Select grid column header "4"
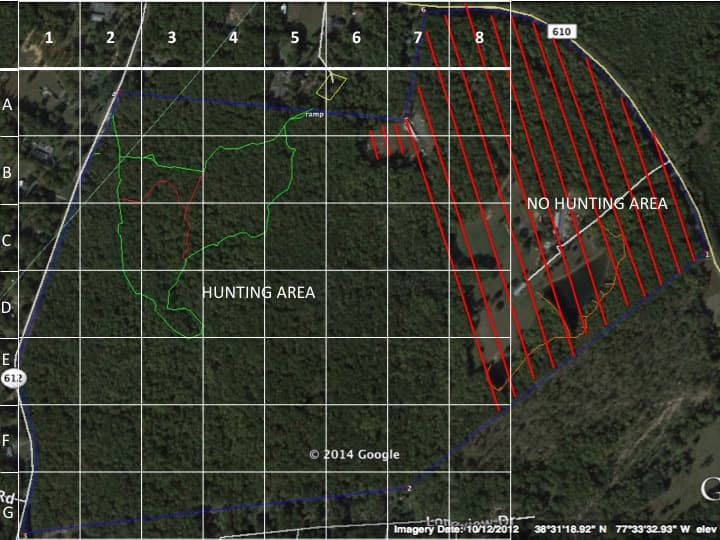This screenshot has height=540, width=720. coord(233,38)
